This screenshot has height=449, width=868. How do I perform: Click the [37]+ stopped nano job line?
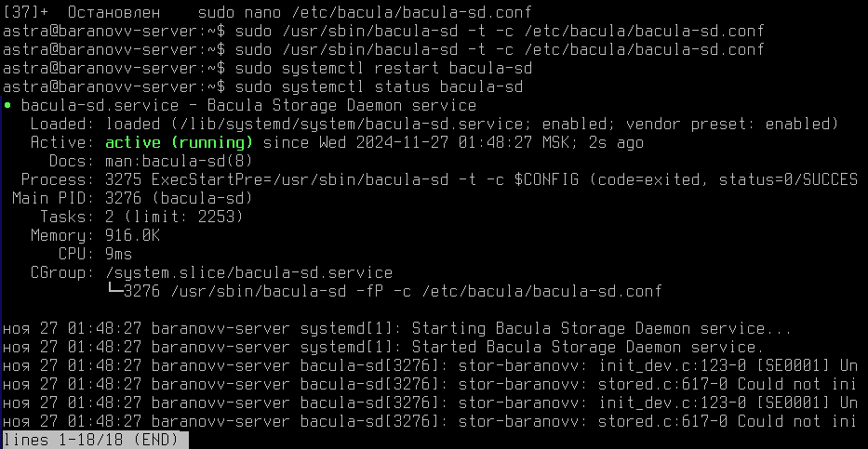[267, 11]
